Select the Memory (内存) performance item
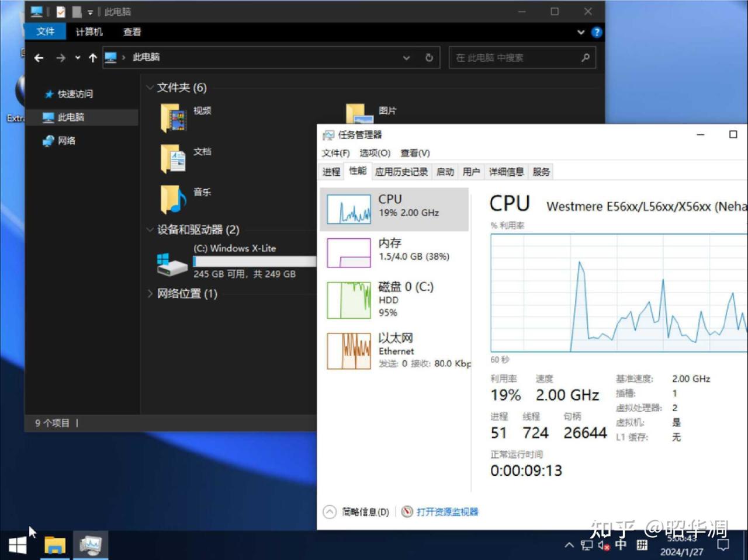748x560 pixels. click(x=395, y=252)
